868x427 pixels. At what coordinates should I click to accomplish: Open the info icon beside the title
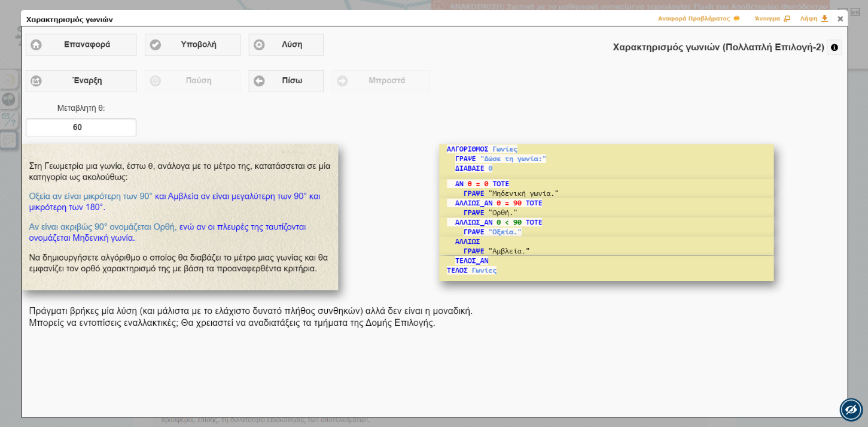pos(834,47)
